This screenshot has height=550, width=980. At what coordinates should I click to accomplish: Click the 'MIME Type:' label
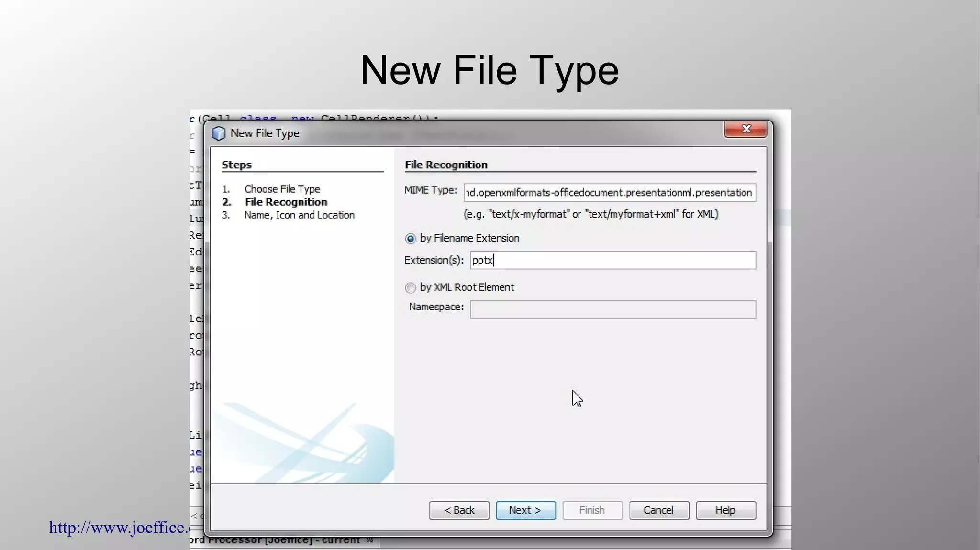pyautogui.click(x=431, y=190)
